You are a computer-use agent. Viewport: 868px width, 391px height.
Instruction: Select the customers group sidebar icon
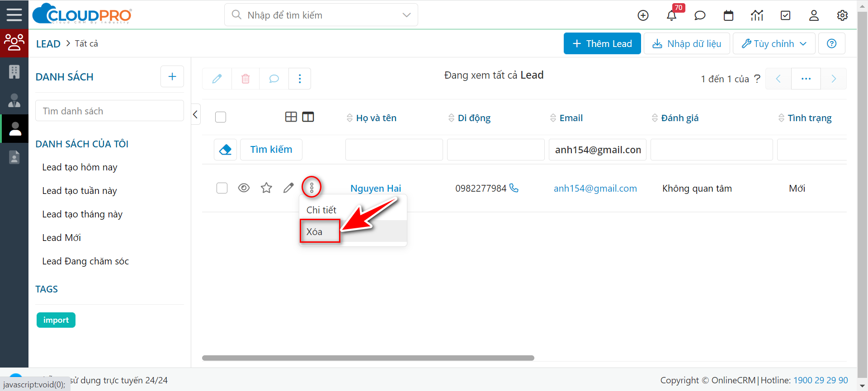coord(14,43)
